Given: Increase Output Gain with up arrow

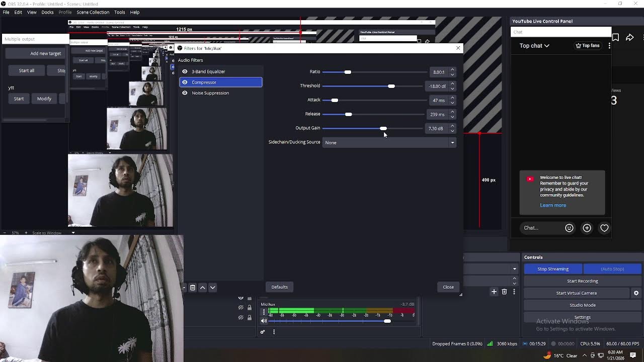Looking at the screenshot, I should click(x=452, y=126).
